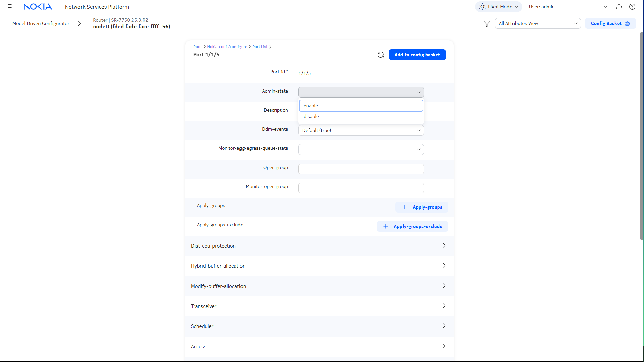The height and width of the screenshot is (362, 644).
Task: Open the basket icon in top bar
Action: tap(619, 7)
